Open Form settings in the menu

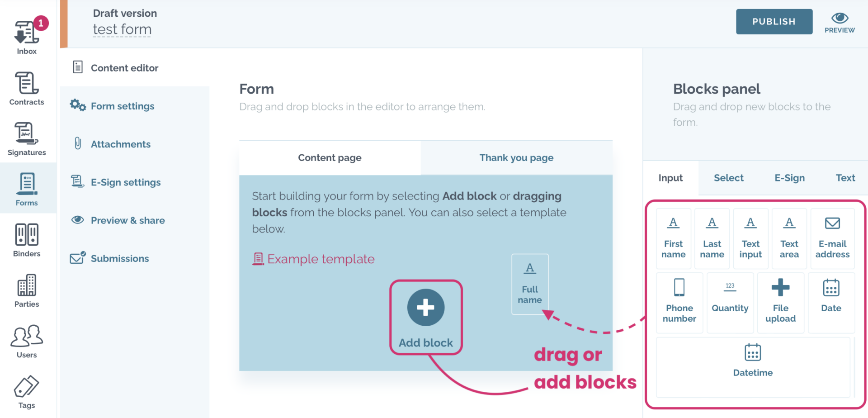pos(123,106)
